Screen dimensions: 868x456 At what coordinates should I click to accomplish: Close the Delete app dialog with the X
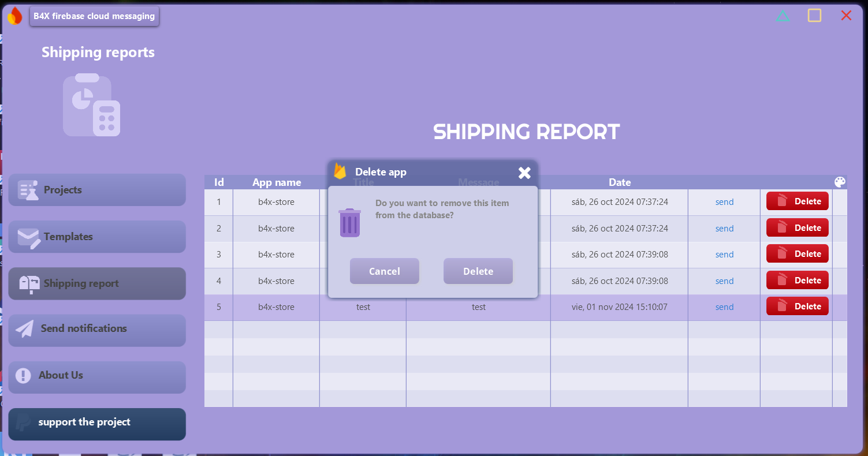tap(524, 173)
